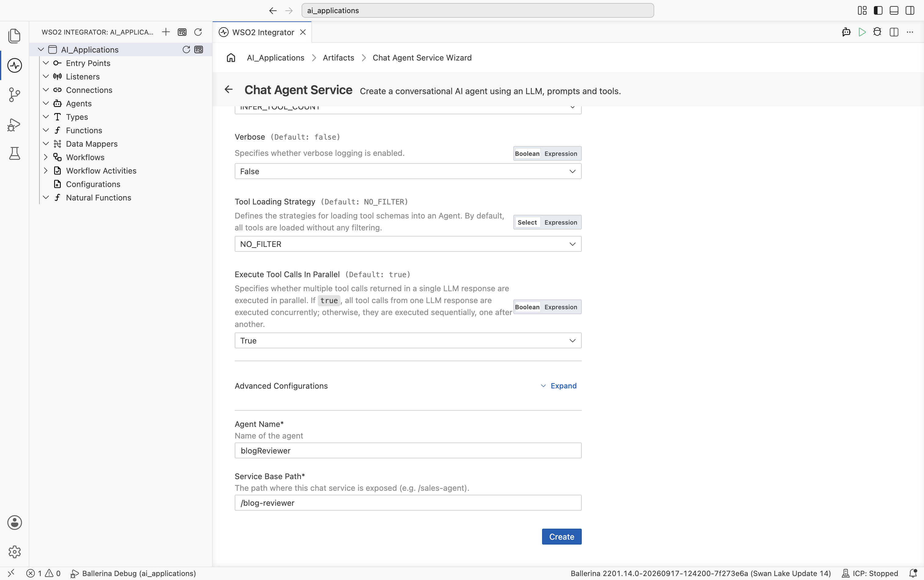Click the plus icon in WSO2 Integrator panel header
924x580 pixels.
pyautogui.click(x=166, y=32)
